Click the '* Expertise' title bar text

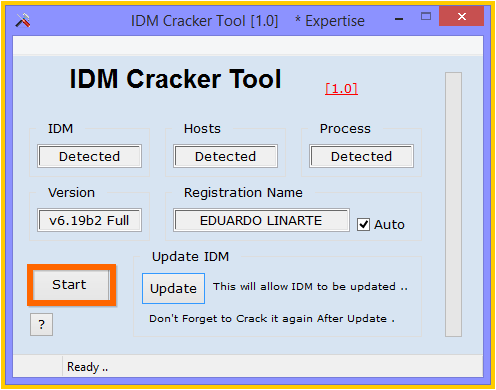click(x=330, y=21)
